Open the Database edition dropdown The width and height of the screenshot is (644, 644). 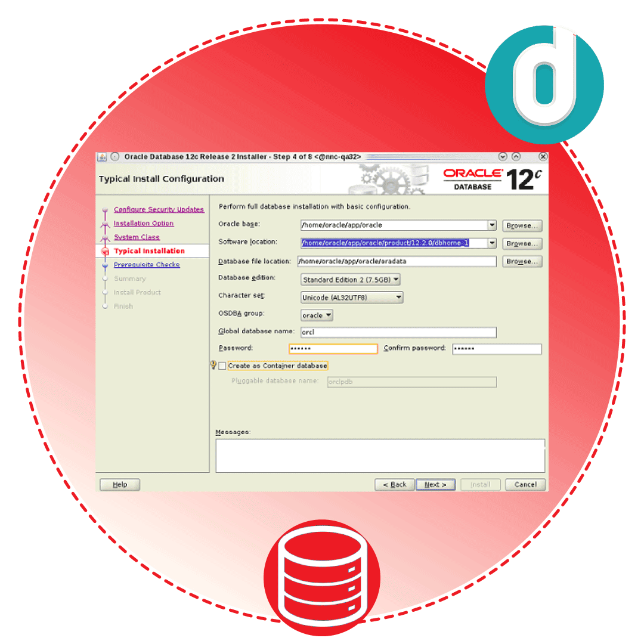[351, 280]
